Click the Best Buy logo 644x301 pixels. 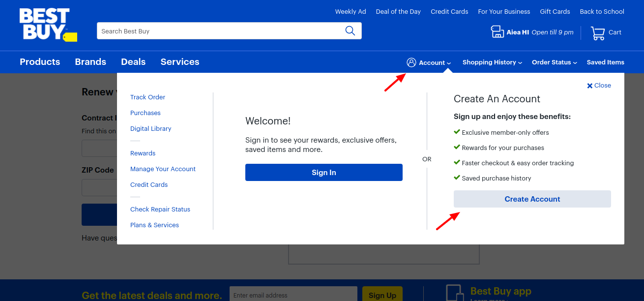(48, 25)
